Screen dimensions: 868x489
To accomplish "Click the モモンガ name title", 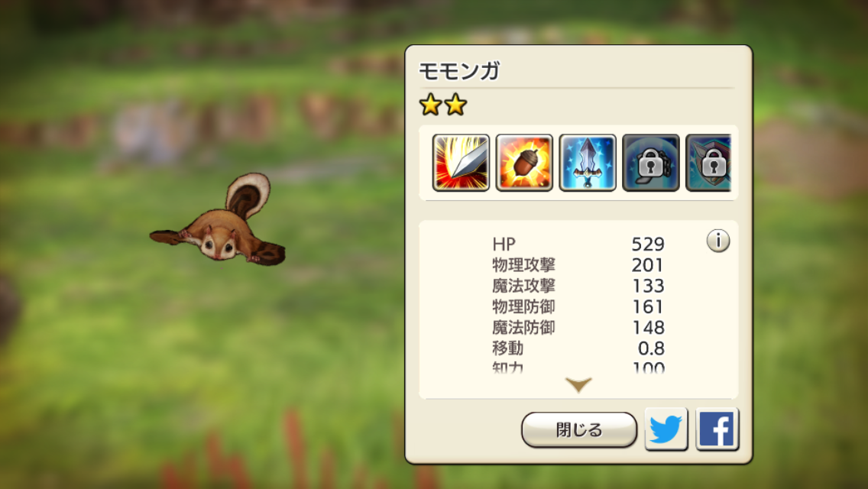I will [x=459, y=71].
